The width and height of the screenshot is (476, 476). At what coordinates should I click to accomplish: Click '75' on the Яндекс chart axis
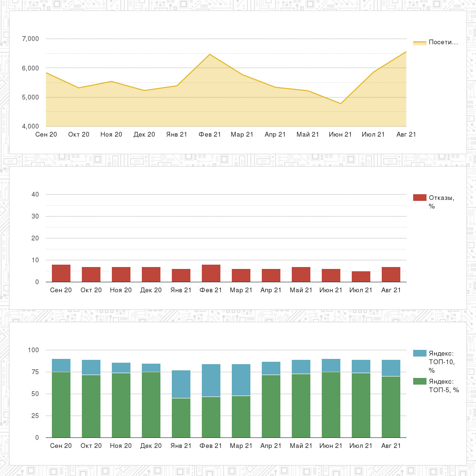[x=35, y=372]
